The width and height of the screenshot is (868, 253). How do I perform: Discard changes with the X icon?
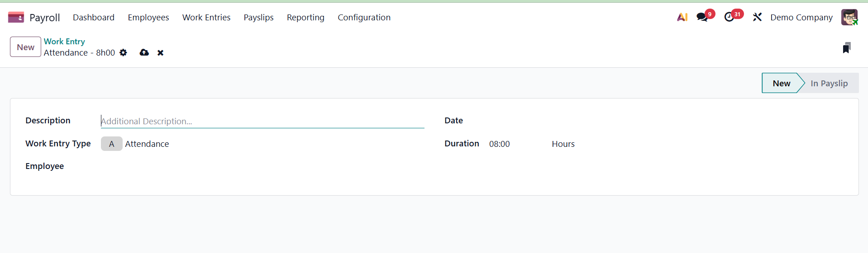pos(160,53)
